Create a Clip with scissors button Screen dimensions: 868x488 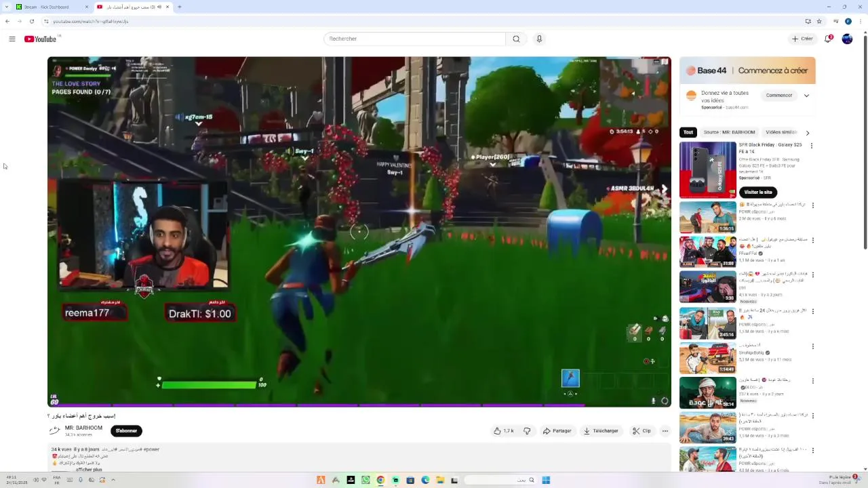point(642,430)
